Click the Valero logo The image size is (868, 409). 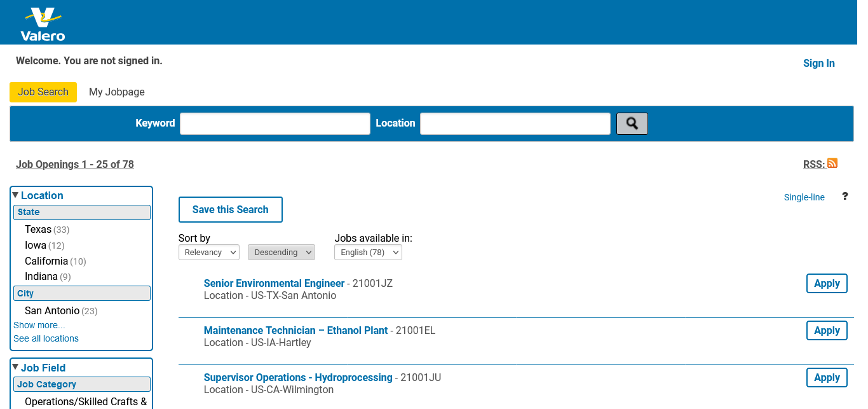click(x=43, y=24)
